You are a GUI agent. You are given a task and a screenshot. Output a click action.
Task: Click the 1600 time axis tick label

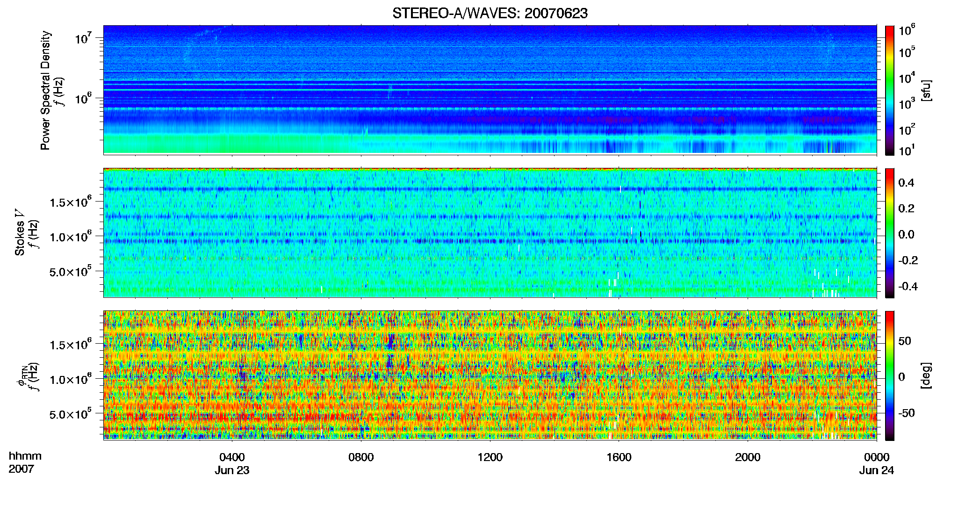(619, 457)
